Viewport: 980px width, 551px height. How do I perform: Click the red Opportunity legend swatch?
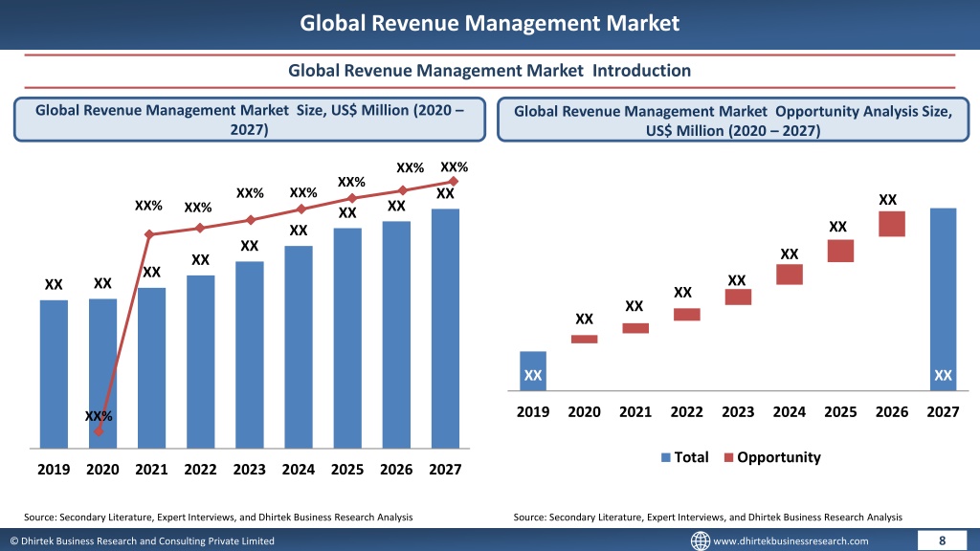click(728, 457)
